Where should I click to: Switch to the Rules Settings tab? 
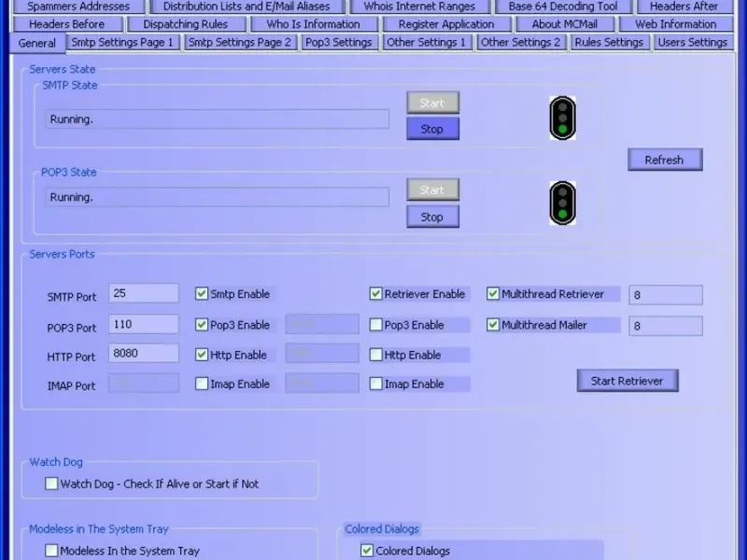[610, 42]
